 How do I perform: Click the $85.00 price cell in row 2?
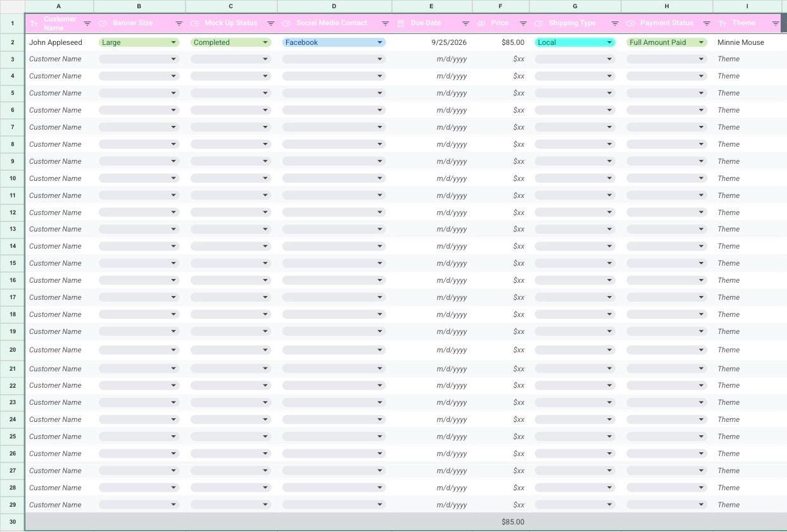coord(500,42)
